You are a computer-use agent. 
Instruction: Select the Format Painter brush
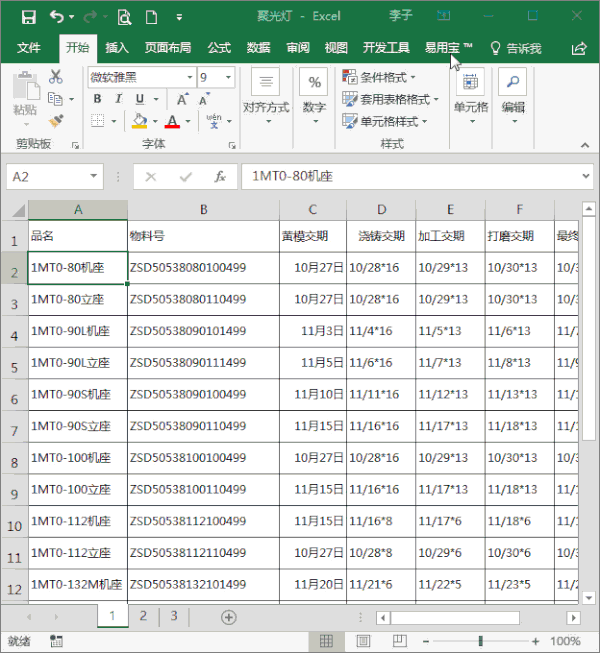[x=56, y=121]
